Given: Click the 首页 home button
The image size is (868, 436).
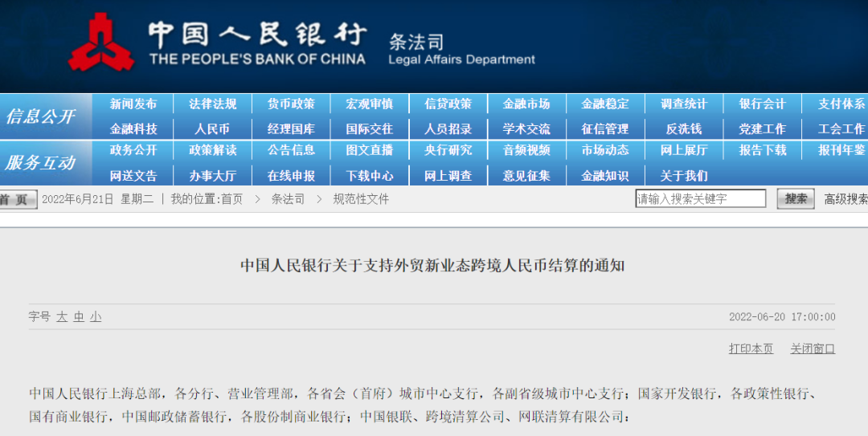Looking at the screenshot, I should click(x=18, y=200).
